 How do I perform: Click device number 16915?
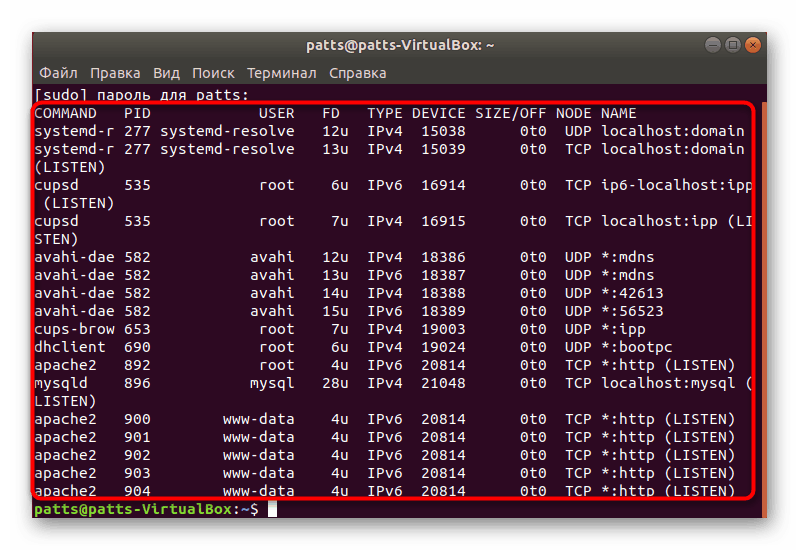pyautogui.click(x=443, y=221)
